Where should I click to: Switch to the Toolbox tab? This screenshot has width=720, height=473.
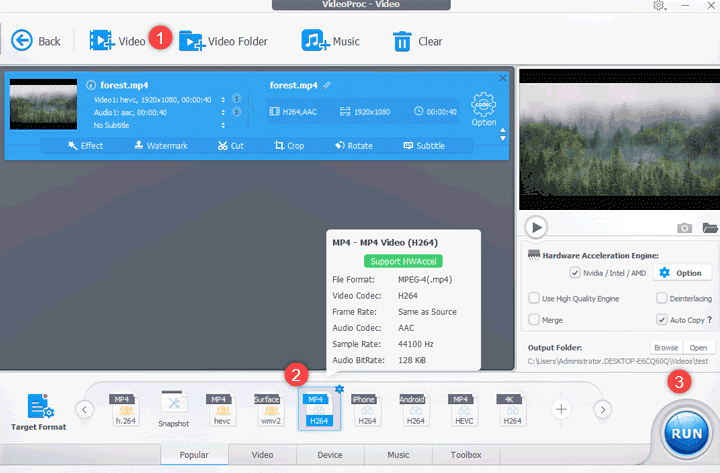coord(466,455)
